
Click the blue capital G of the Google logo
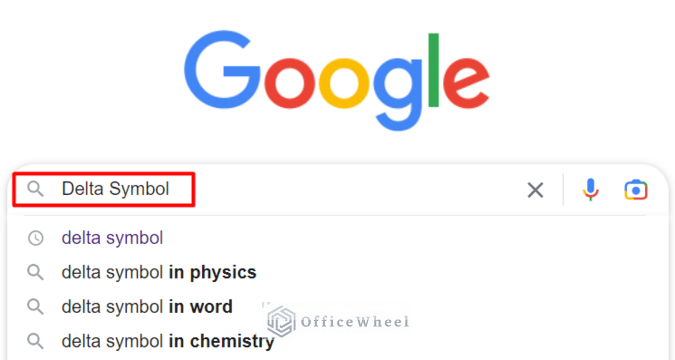coord(222,69)
